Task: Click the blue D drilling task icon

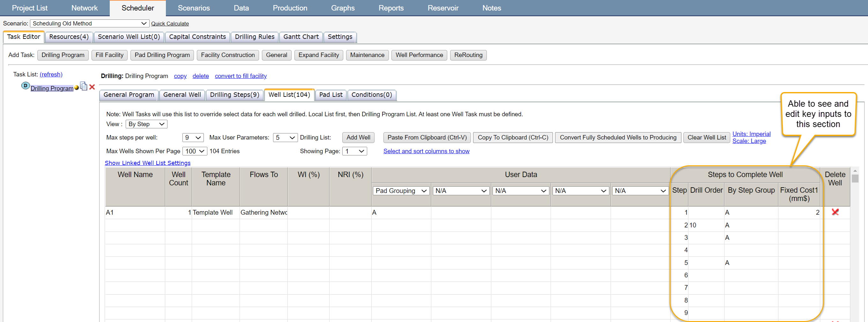Action: pyautogui.click(x=25, y=86)
